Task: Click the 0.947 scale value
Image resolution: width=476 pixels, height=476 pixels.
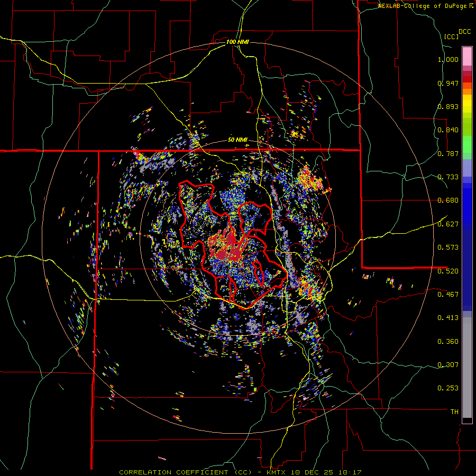Action: 448,83
